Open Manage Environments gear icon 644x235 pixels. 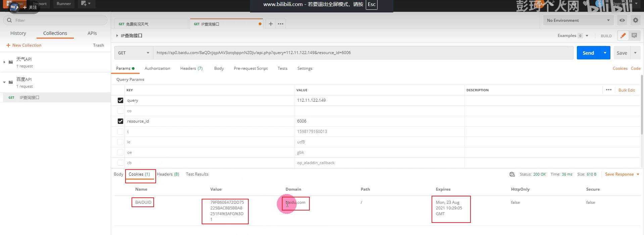pyautogui.click(x=635, y=20)
